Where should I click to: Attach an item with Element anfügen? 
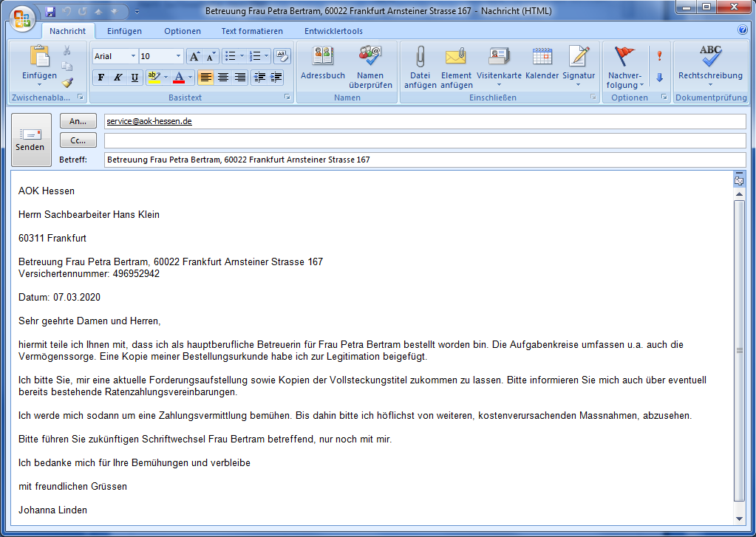[456, 67]
